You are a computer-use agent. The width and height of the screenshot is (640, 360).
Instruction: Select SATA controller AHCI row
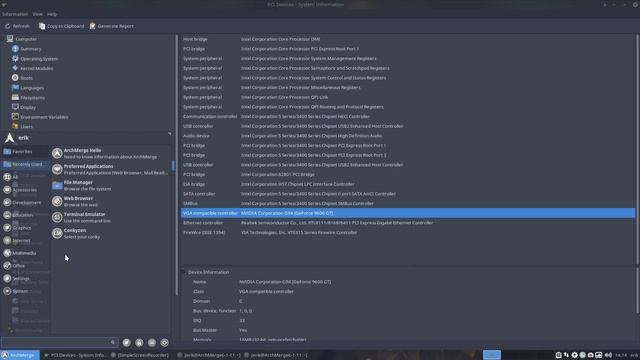[x=408, y=194]
